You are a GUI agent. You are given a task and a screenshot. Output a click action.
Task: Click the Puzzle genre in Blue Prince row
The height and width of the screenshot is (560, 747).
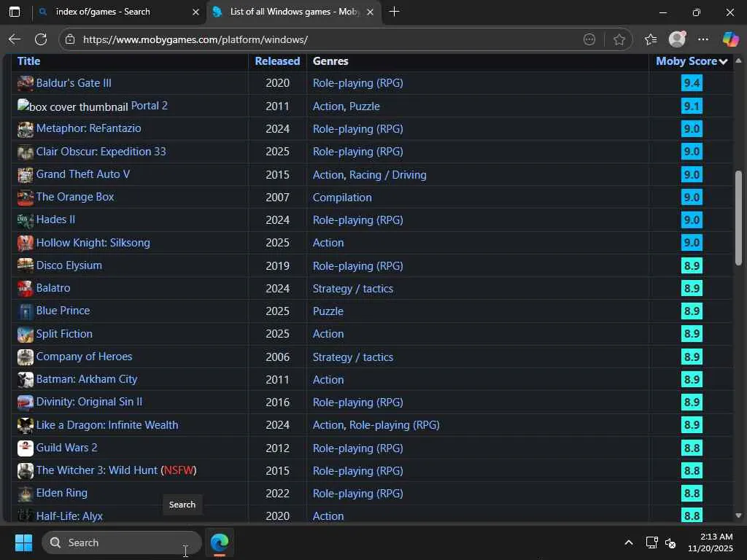(328, 311)
